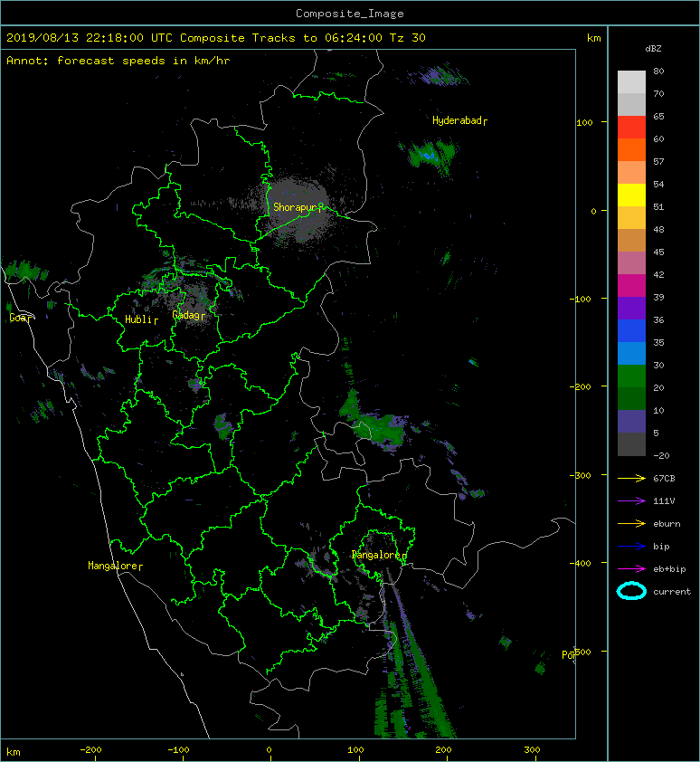Select the 65 dBZ red color swatch
This screenshot has width=700, height=762.
coord(631,127)
